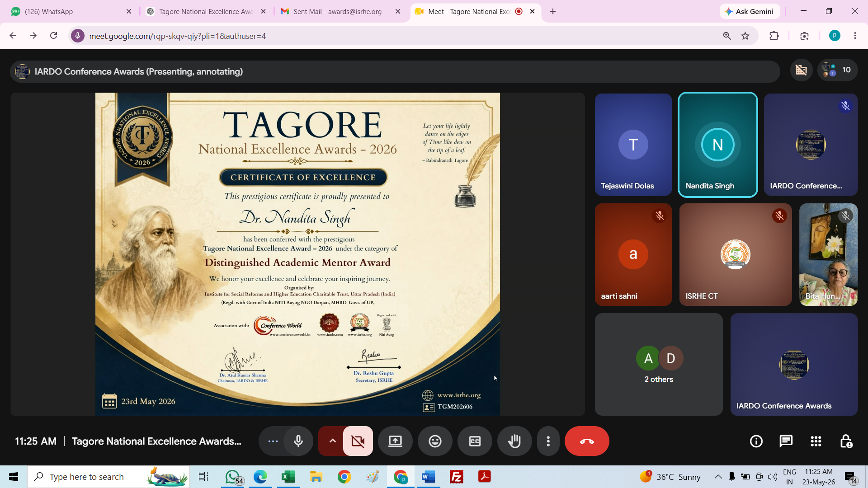This screenshot has height=488, width=868.
Task: Launch Microsoft Edge from taskbar
Action: tap(260, 477)
